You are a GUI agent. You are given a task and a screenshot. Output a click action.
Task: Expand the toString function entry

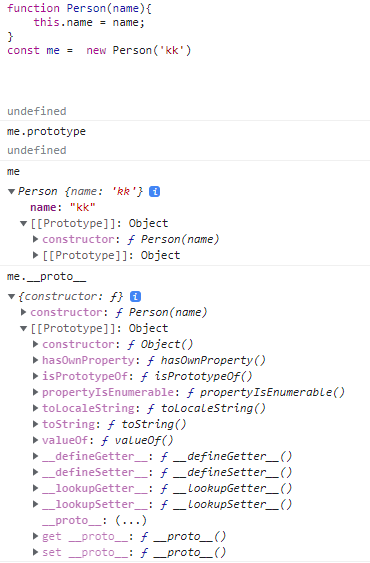point(35,424)
